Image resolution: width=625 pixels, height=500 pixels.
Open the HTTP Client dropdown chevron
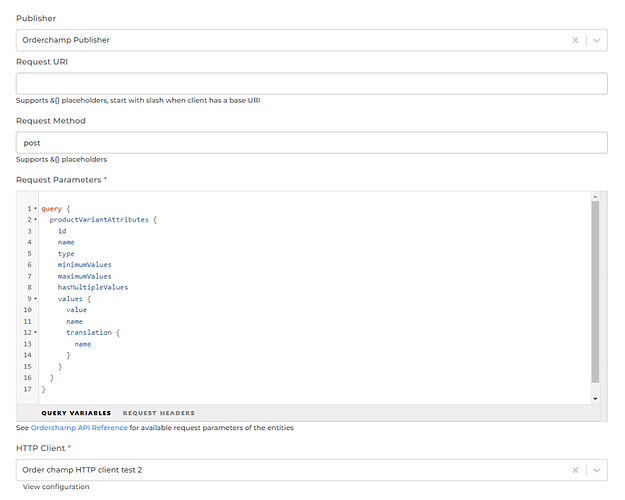[x=597, y=470]
